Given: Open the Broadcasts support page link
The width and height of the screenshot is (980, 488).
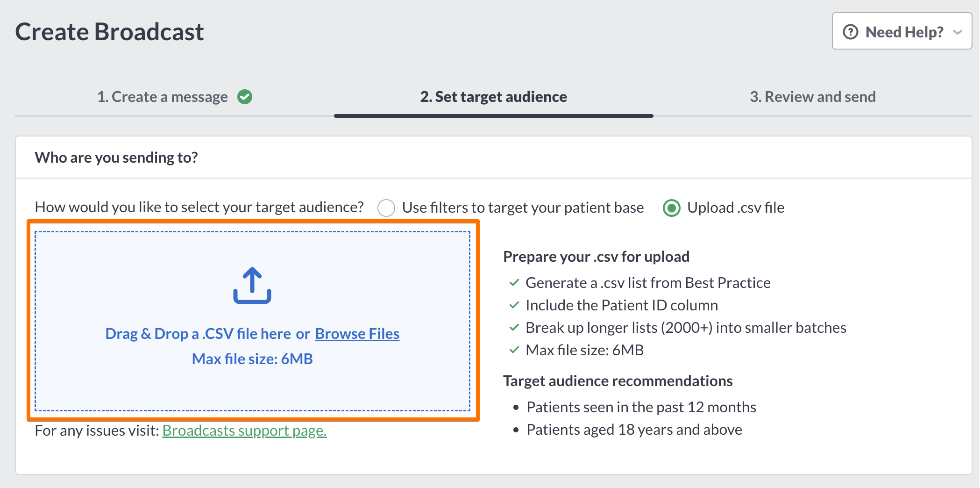Looking at the screenshot, I should [244, 431].
